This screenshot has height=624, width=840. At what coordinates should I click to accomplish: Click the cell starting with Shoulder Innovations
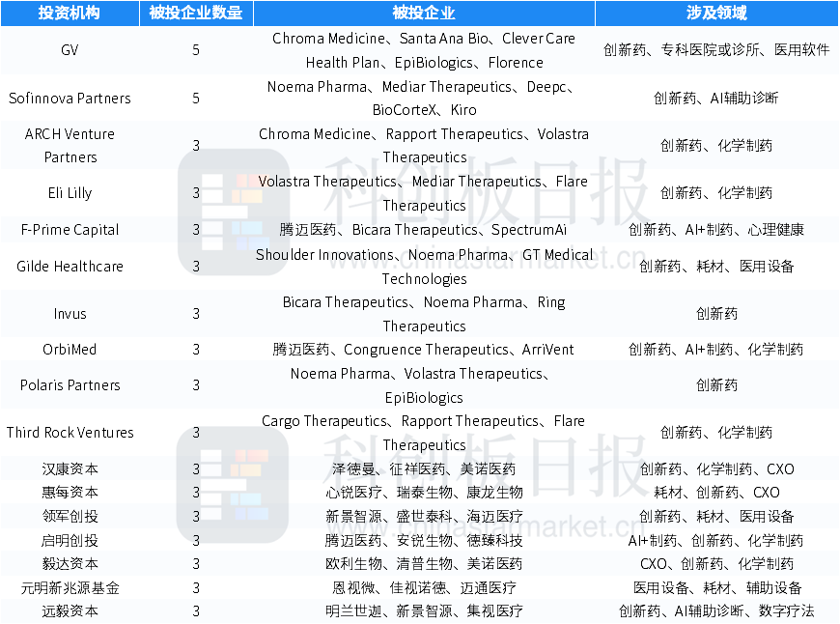(x=424, y=266)
